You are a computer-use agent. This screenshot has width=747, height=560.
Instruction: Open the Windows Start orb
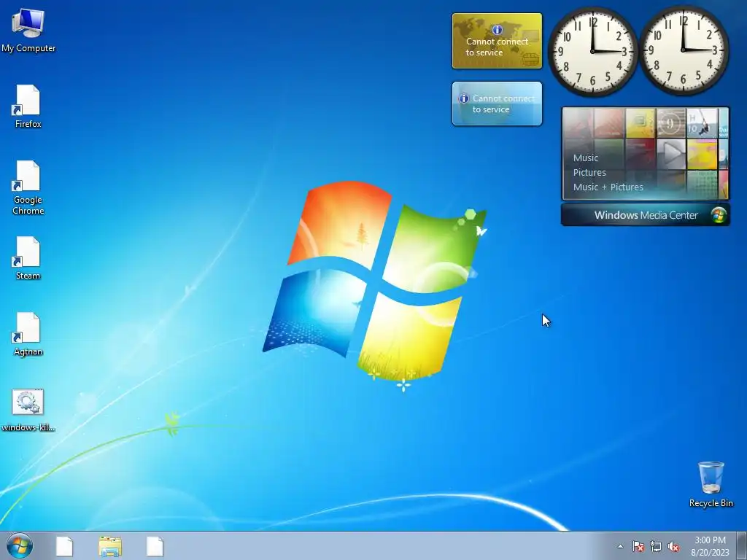pos(20,545)
